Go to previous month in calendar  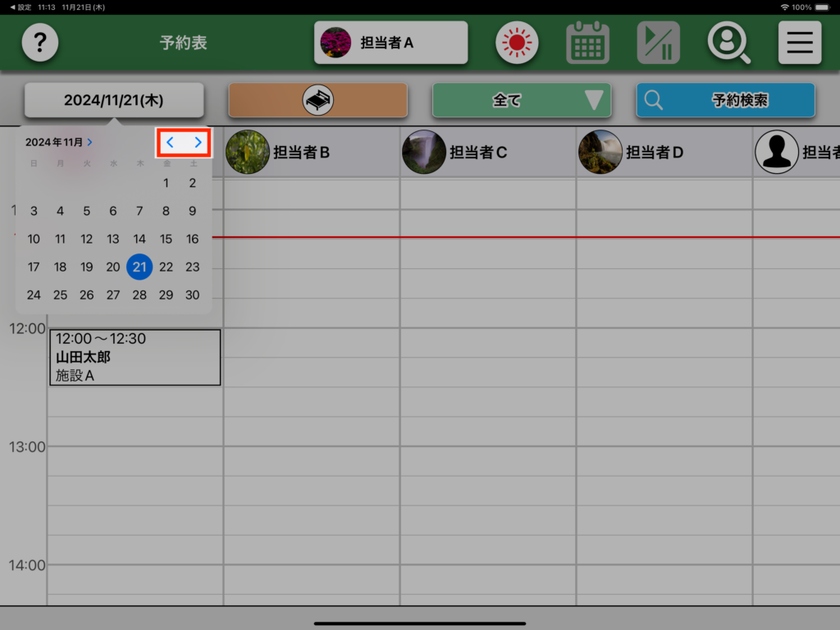[x=171, y=142]
